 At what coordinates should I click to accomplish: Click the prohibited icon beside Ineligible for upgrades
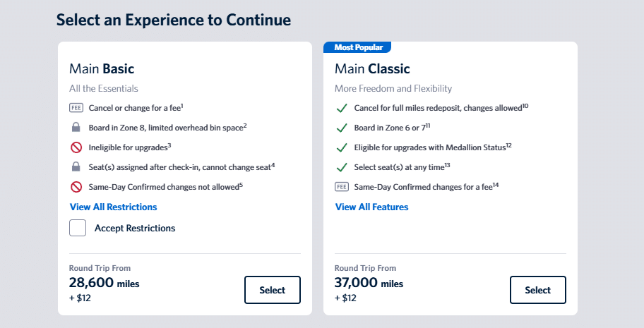click(76, 147)
